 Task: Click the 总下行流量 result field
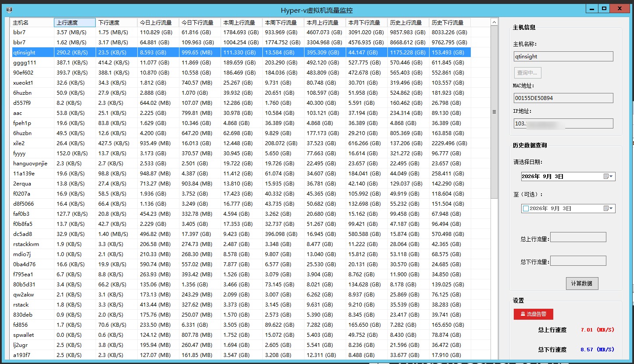click(578, 261)
